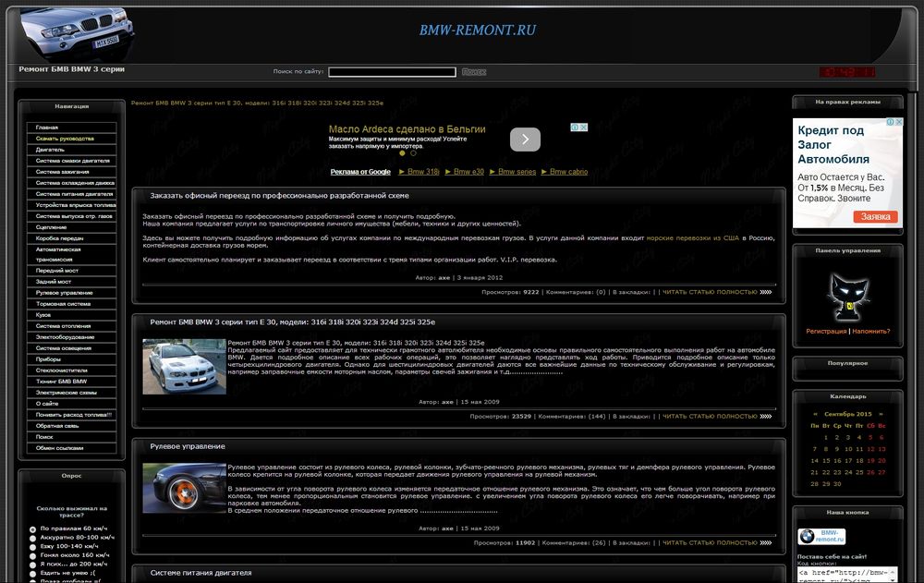Open 'Коробка передач' menu item
The height and width of the screenshot is (583, 924).
pyautogui.click(x=71, y=238)
